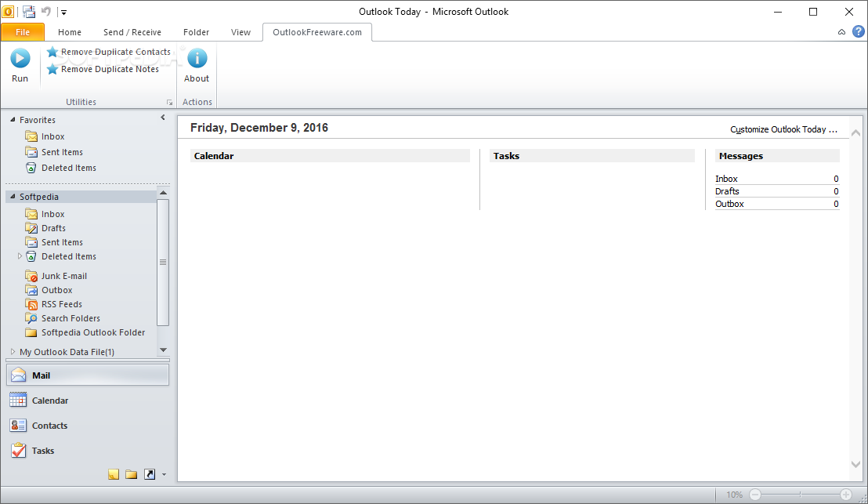Open the Junk E-mail folder
The image size is (868, 504).
coord(56,276)
